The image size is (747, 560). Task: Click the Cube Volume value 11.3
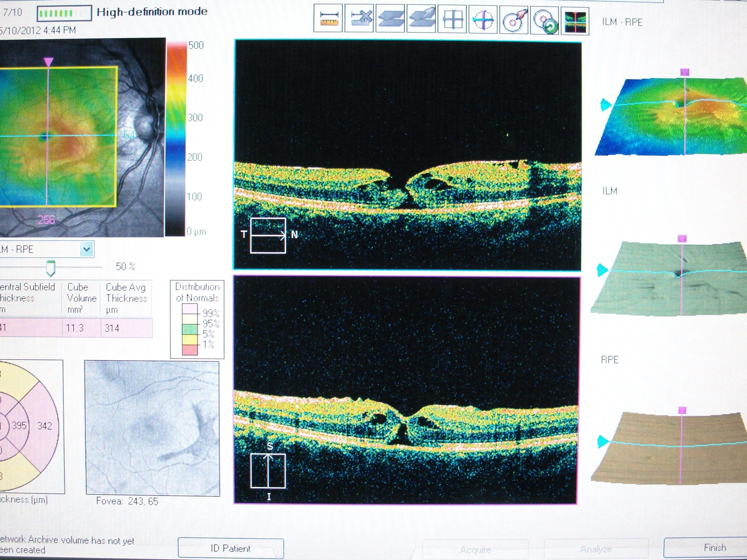click(75, 328)
